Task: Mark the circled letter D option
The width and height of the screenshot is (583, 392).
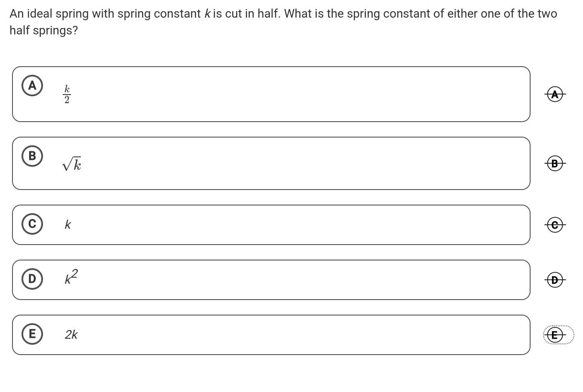Action: click(32, 279)
